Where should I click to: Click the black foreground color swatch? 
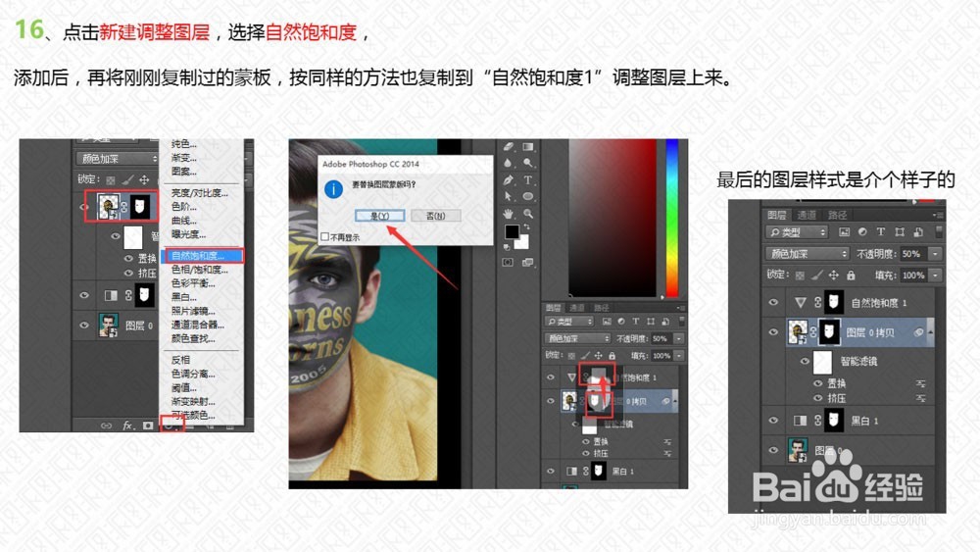tap(512, 231)
